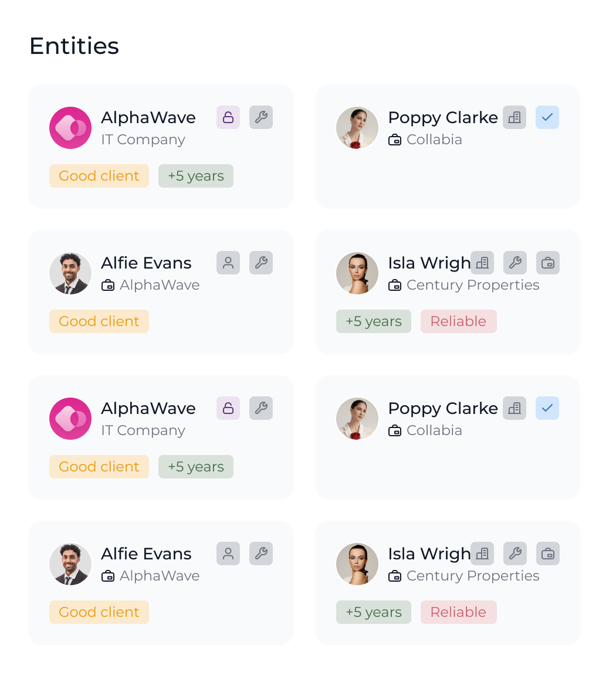Click the unlock icon on first AlphaWave card

click(228, 117)
